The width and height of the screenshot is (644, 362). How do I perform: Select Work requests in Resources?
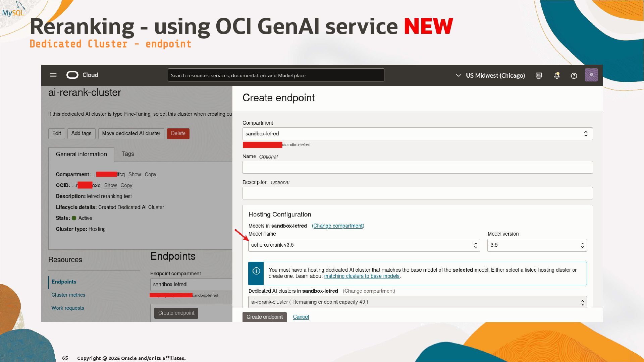(x=68, y=308)
